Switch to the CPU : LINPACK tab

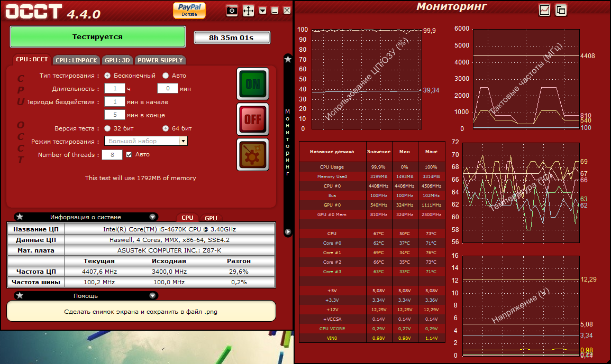click(x=76, y=60)
